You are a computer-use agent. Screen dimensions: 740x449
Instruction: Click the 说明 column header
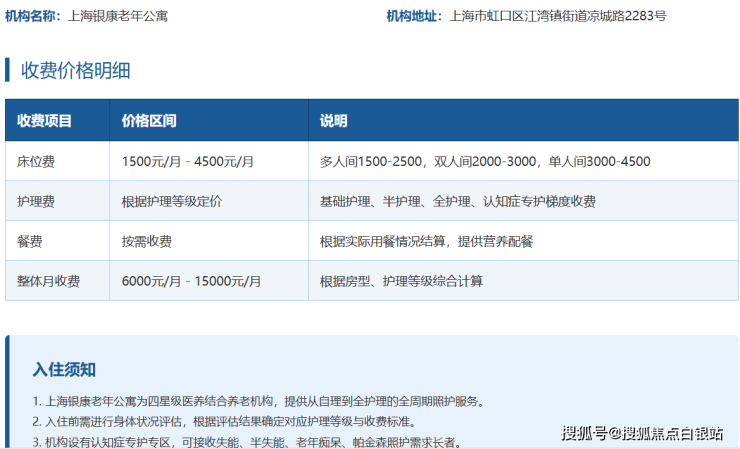pyautogui.click(x=333, y=121)
